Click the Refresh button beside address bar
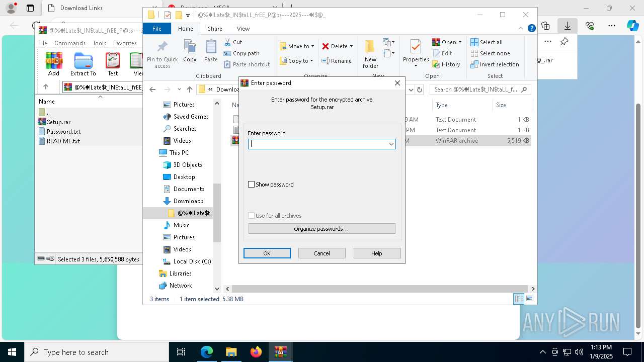644x362 pixels. click(420, 89)
